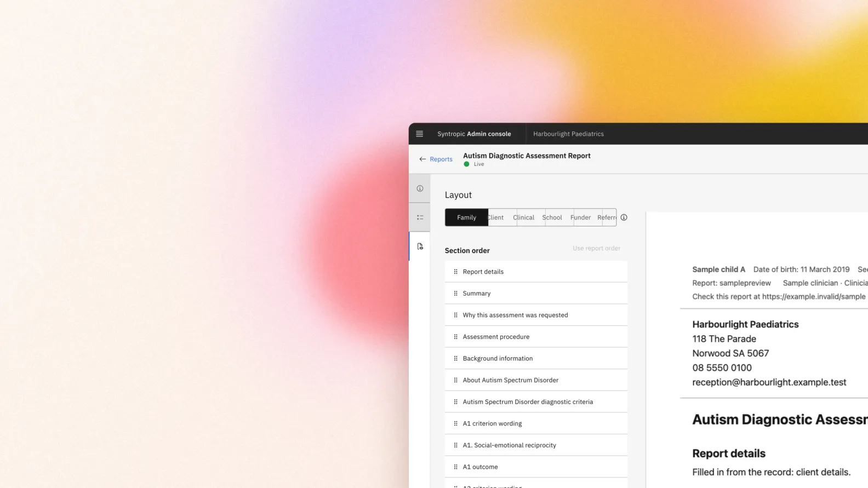This screenshot has height=488, width=868.
Task: Click drag handle for Why this assessment was requested
Action: pyautogui.click(x=455, y=315)
